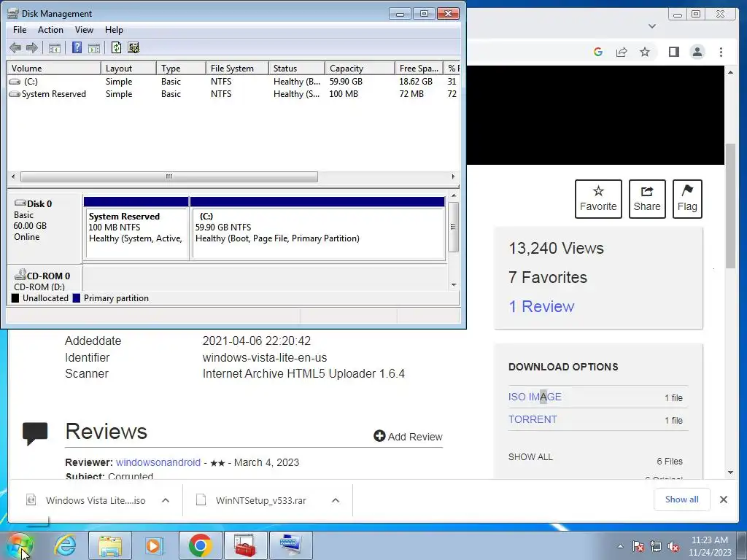Click the blue Primary partition legend swatch
747x560 pixels.
(x=76, y=298)
